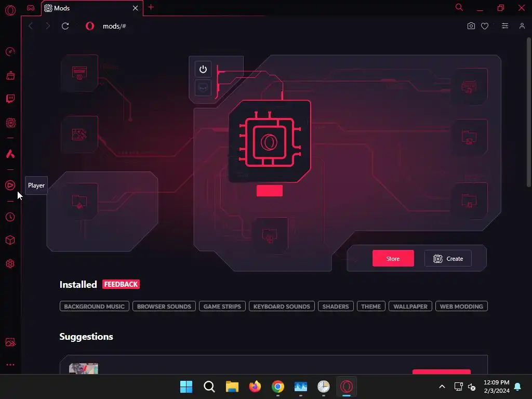Filter by GAME STRIPS tag

click(222, 307)
